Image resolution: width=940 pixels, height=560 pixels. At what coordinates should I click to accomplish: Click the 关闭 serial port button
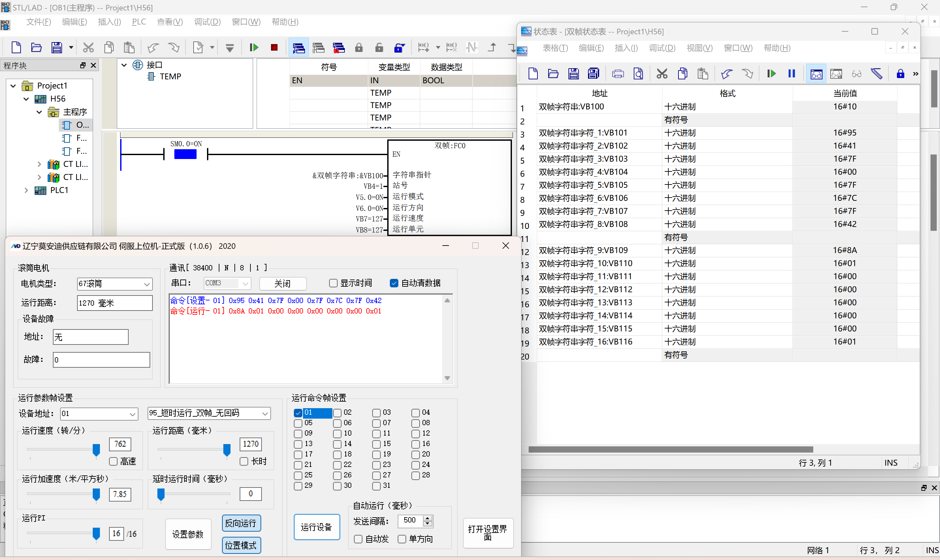tap(282, 283)
